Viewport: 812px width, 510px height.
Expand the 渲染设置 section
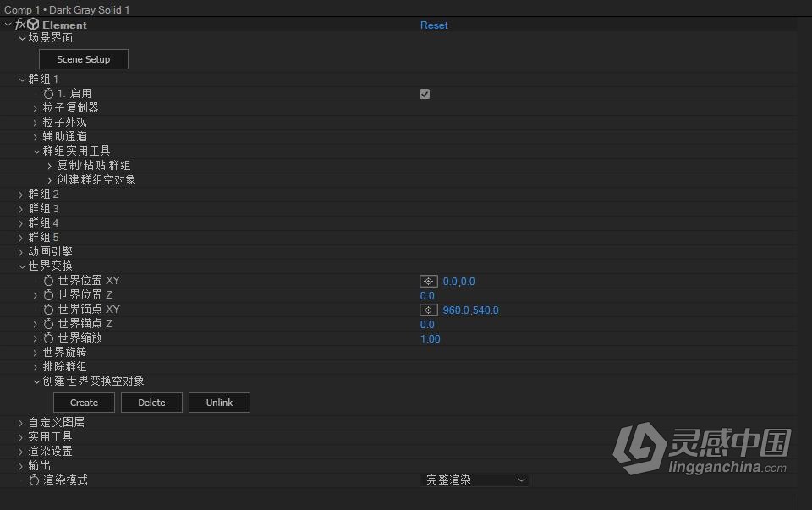(20, 452)
